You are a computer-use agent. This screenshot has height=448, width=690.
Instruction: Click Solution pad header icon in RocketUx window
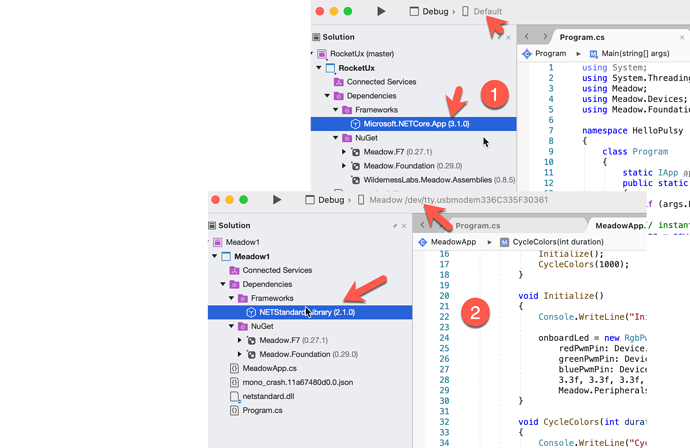(316, 37)
